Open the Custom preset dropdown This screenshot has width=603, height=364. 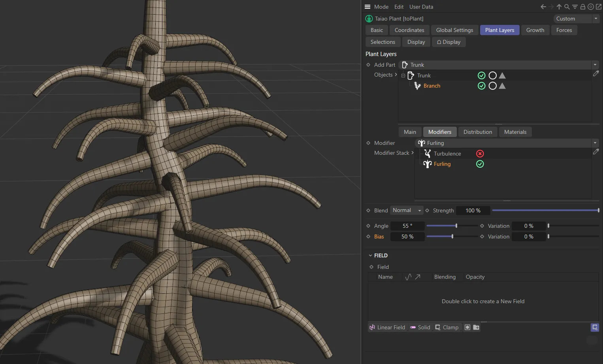pos(596,18)
